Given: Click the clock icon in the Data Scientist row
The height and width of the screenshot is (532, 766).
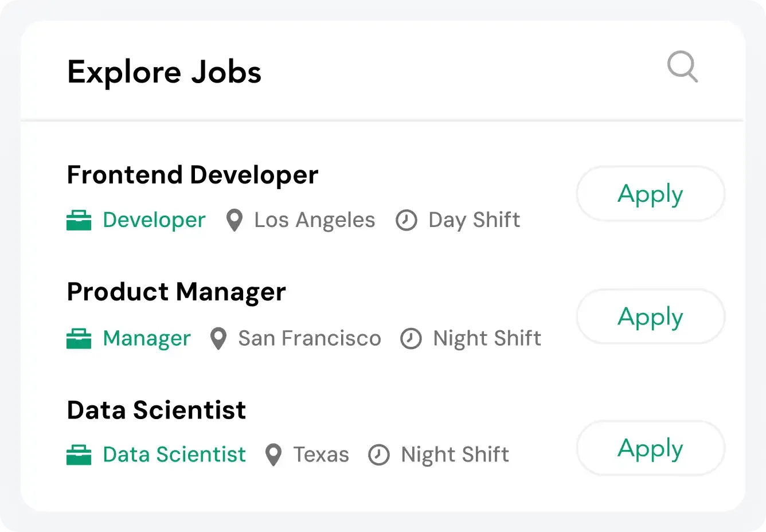Looking at the screenshot, I should click(379, 454).
